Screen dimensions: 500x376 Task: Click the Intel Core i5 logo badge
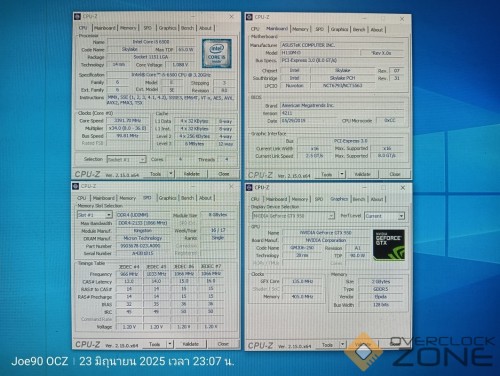217,54
